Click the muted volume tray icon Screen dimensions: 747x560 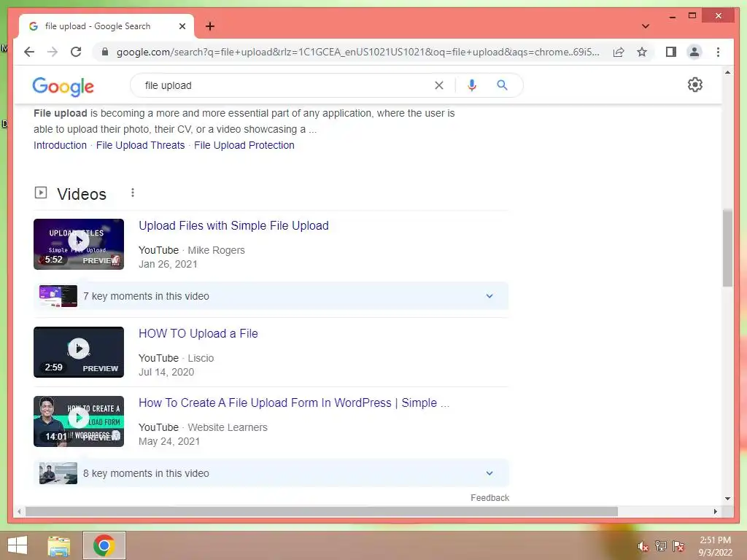(643, 546)
